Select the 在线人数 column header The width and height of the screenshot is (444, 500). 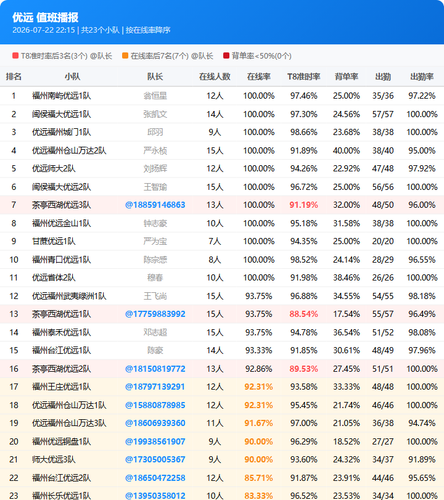point(215,77)
